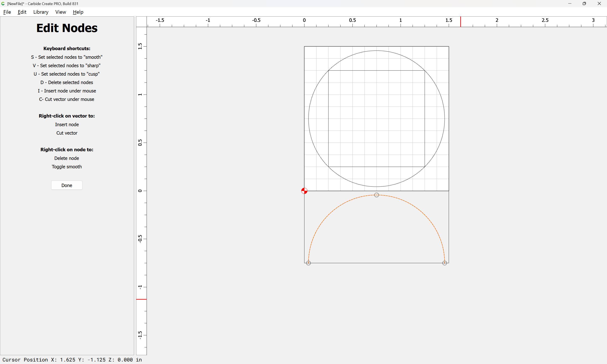Select the bottom-right node of the arc
The height and width of the screenshot is (364, 607).
tap(444, 263)
